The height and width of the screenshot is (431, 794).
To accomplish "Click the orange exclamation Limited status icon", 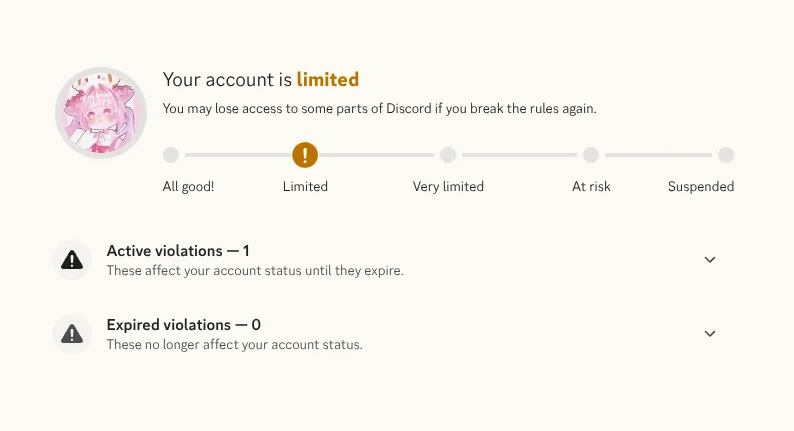I will (305, 155).
